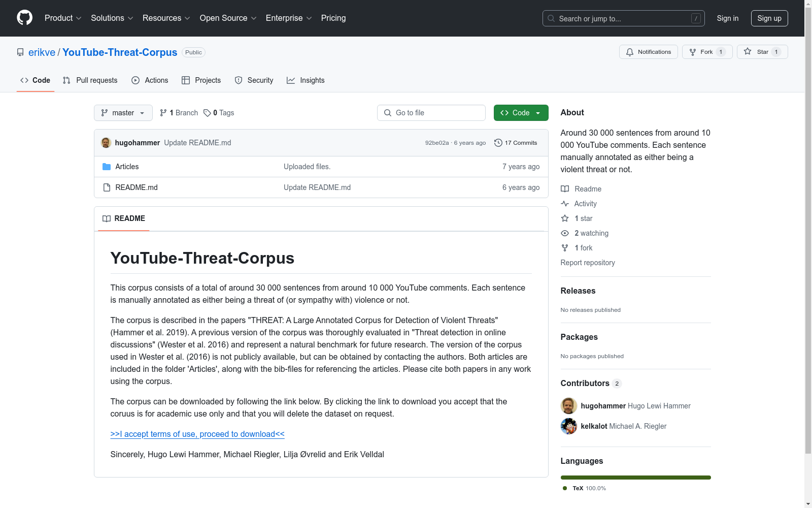View the 1 star stargazers link
The width and height of the screenshot is (812, 508).
(577, 218)
